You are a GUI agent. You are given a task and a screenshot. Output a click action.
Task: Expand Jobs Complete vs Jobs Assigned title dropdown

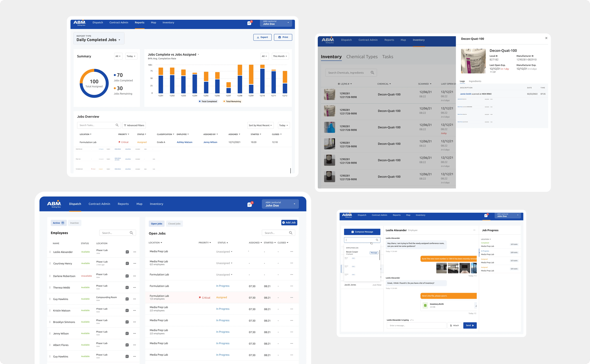click(x=198, y=55)
